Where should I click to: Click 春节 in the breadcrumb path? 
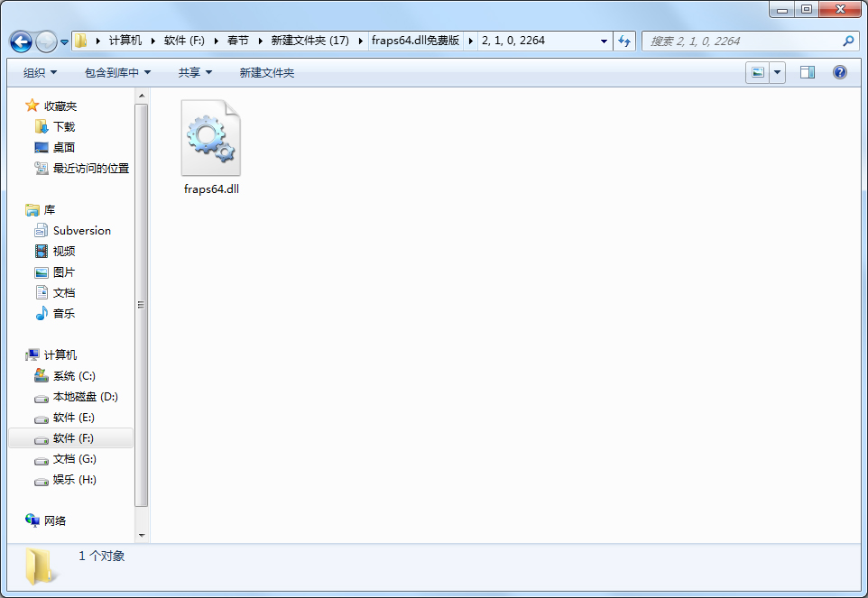pyautogui.click(x=237, y=41)
